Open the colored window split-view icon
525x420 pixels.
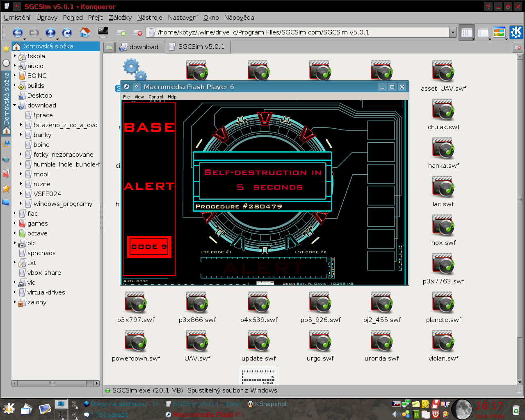point(499,32)
